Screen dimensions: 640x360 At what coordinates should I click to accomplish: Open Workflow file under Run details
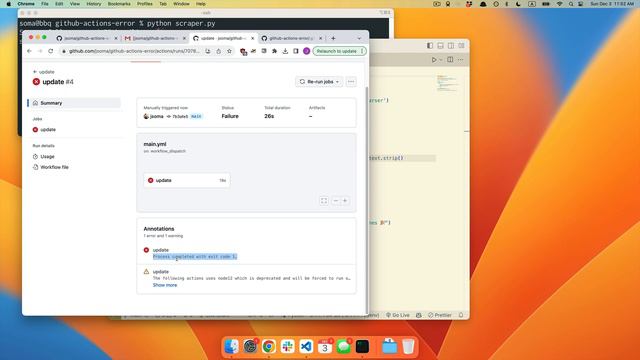click(x=54, y=167)
